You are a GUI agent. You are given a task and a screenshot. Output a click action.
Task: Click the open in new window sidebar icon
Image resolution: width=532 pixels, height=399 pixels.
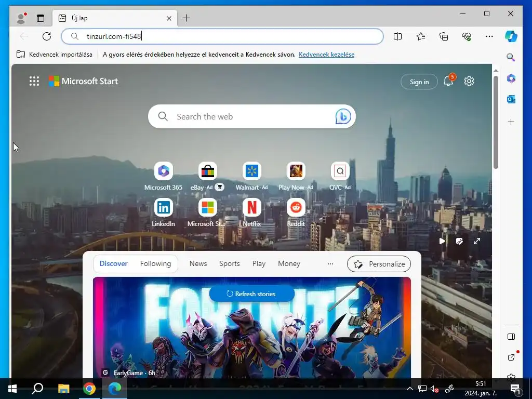pos(511,357)
